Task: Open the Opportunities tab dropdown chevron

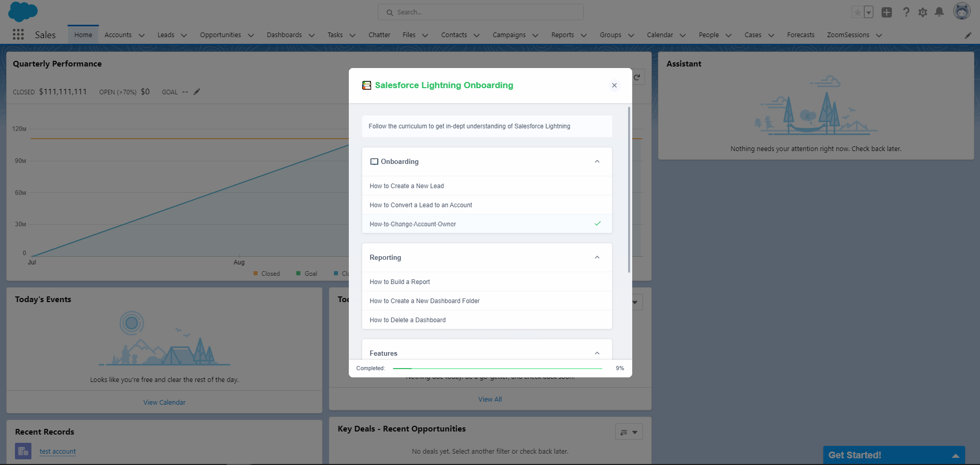Action: point(251,35)
